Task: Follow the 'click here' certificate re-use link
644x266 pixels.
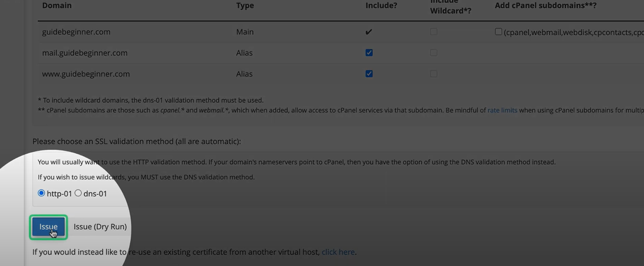Action: [x=338, y=252]
